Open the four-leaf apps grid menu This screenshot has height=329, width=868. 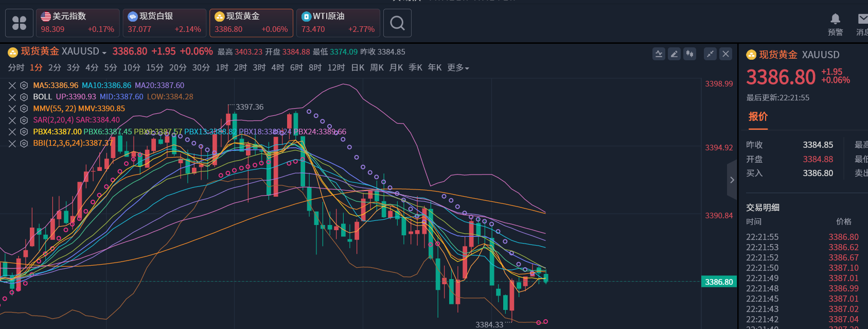pos(20,23)
